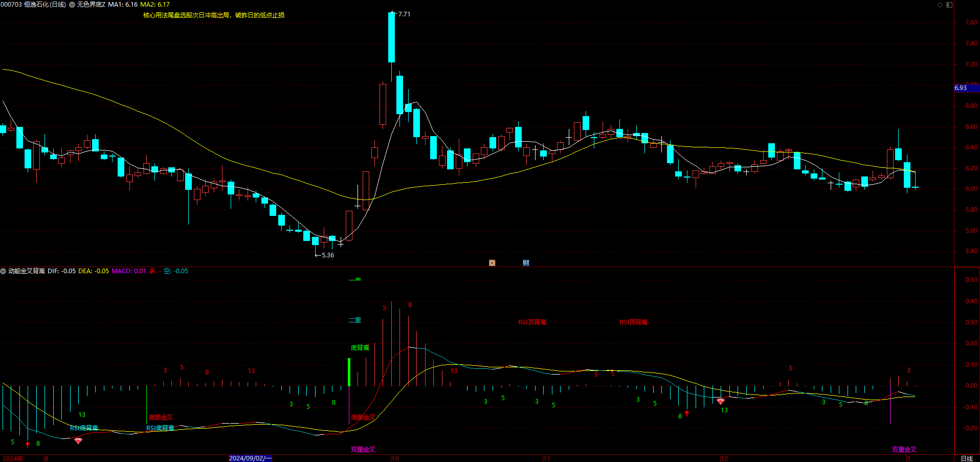Open the orange 回 event marker
The height and width of the screenshot is (462, 980).
click(492, 263)
